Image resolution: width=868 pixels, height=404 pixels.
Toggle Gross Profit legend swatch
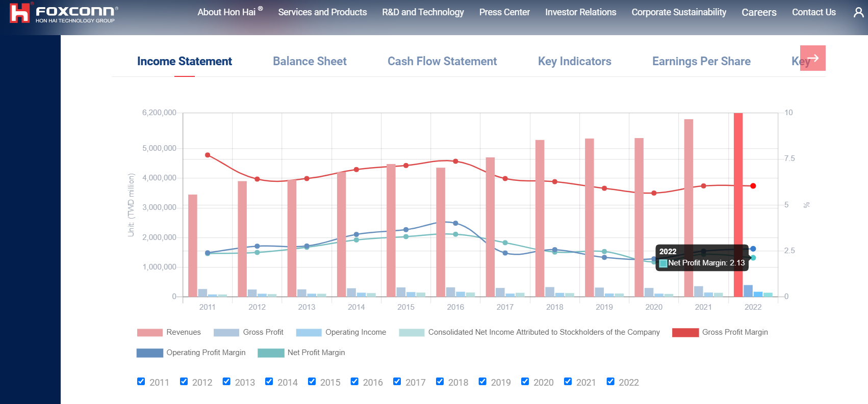point(226,333)
